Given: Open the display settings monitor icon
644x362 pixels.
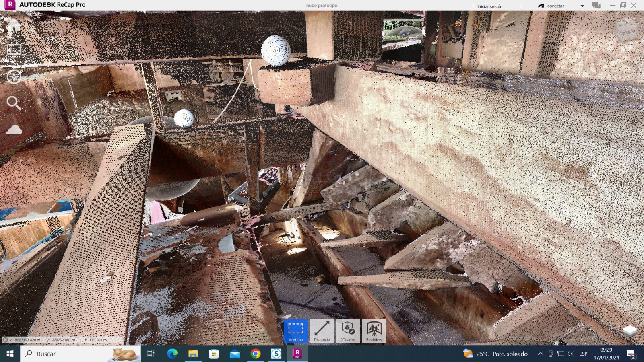Looking at the screenshot, I should pyautogui.click(x=14, y=50).
